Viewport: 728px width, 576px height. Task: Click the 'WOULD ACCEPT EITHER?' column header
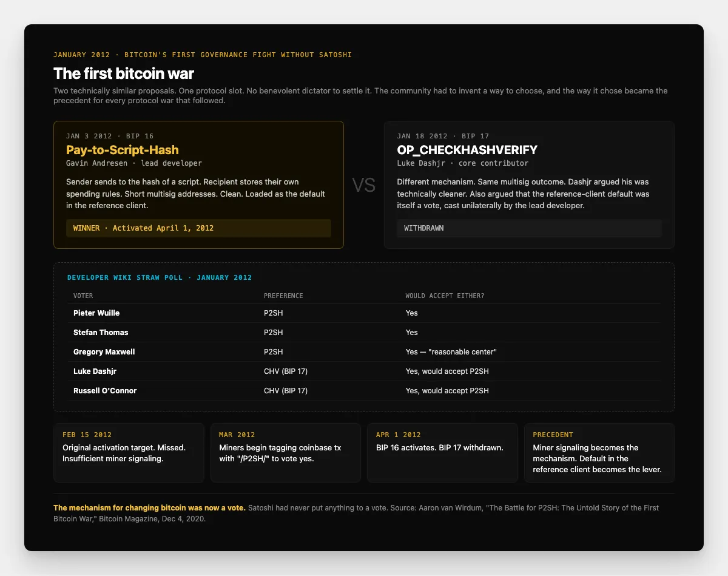[x=445, y=296]
